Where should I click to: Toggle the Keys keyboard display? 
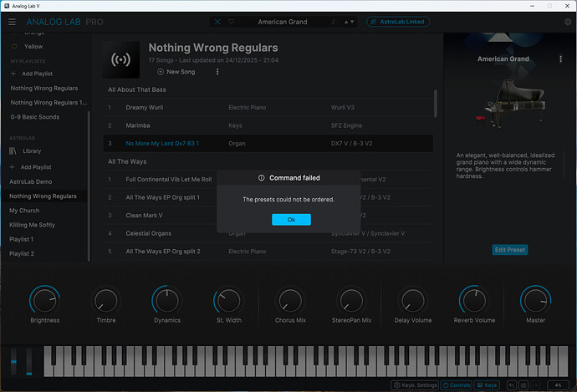488,385
